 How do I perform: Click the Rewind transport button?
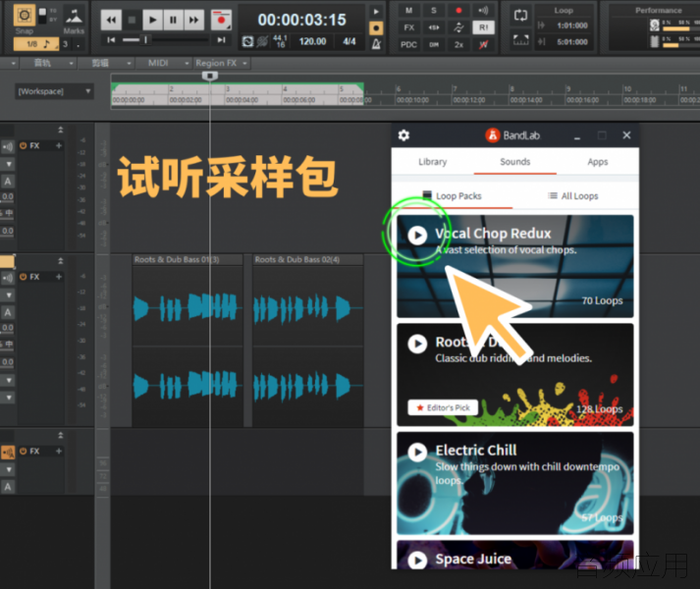(x=111, y=20)
